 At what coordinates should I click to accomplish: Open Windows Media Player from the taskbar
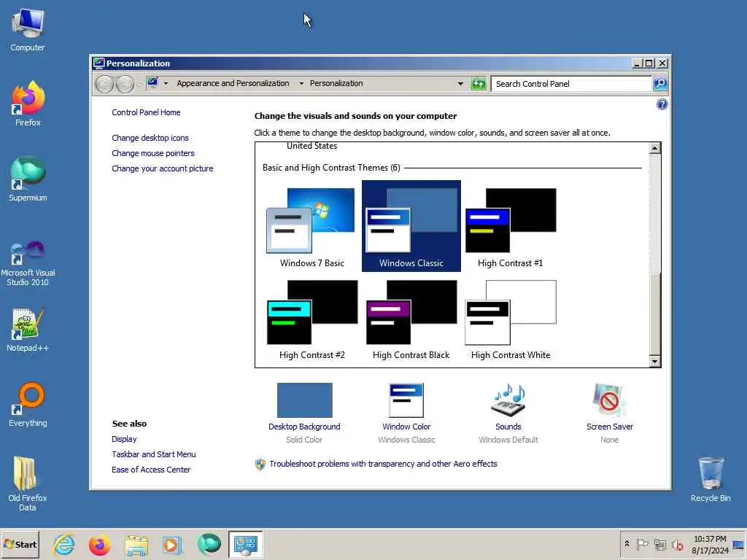172,545
